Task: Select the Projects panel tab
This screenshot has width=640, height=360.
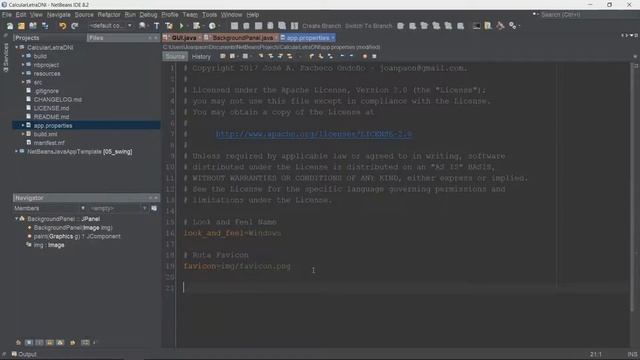Action: (x=27, y=38)
